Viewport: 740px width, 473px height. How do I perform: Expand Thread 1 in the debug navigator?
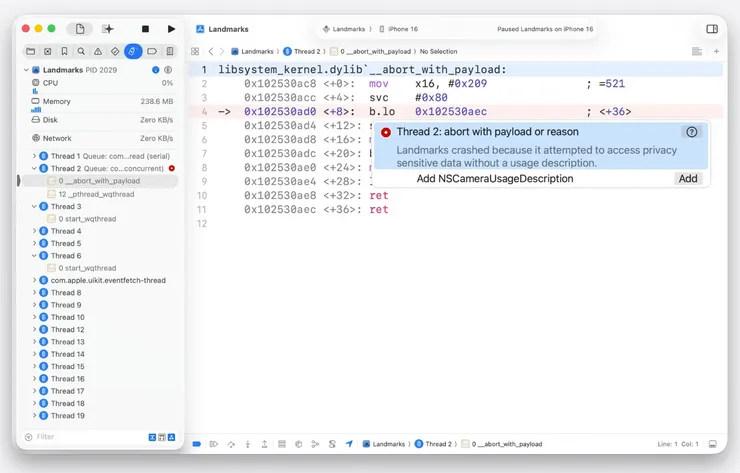pos(34,156)
